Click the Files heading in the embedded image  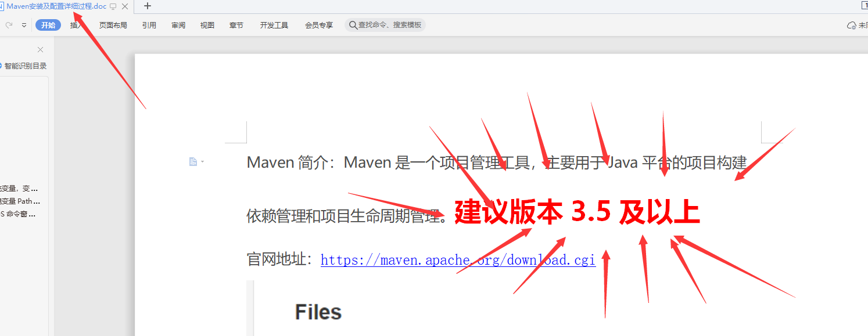point(318,312)
